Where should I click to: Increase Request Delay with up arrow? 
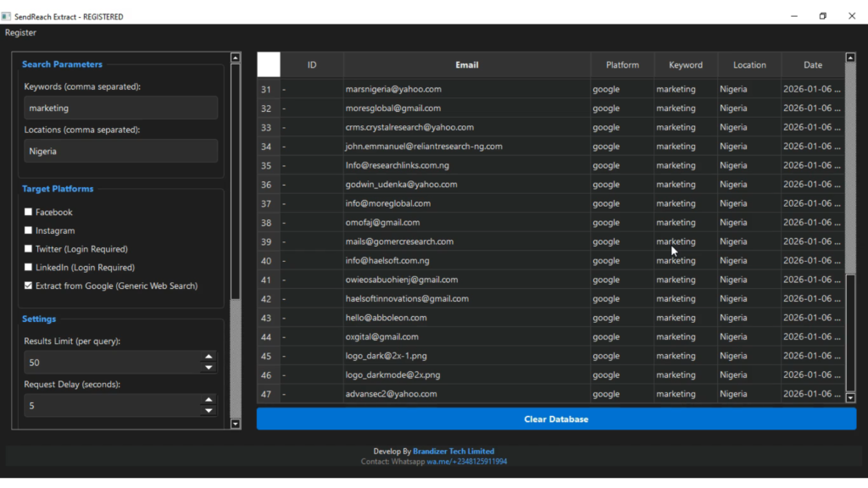(209, 400)
